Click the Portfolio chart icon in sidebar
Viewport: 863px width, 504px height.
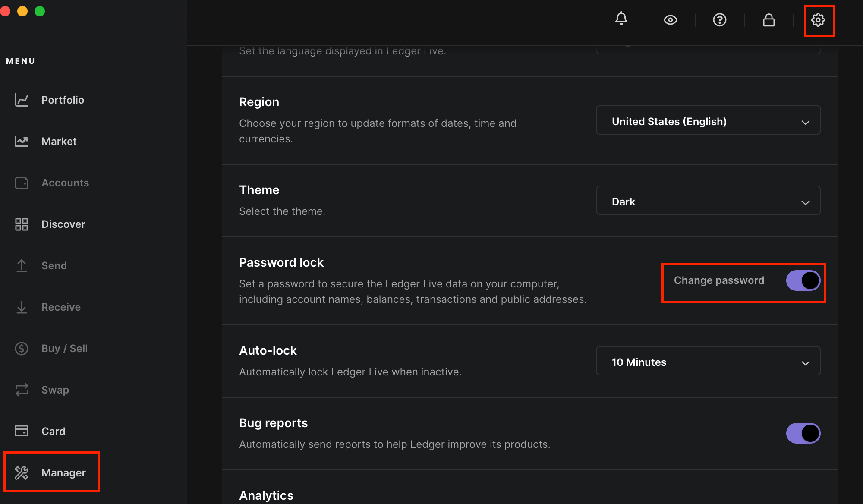click(21, 100)
